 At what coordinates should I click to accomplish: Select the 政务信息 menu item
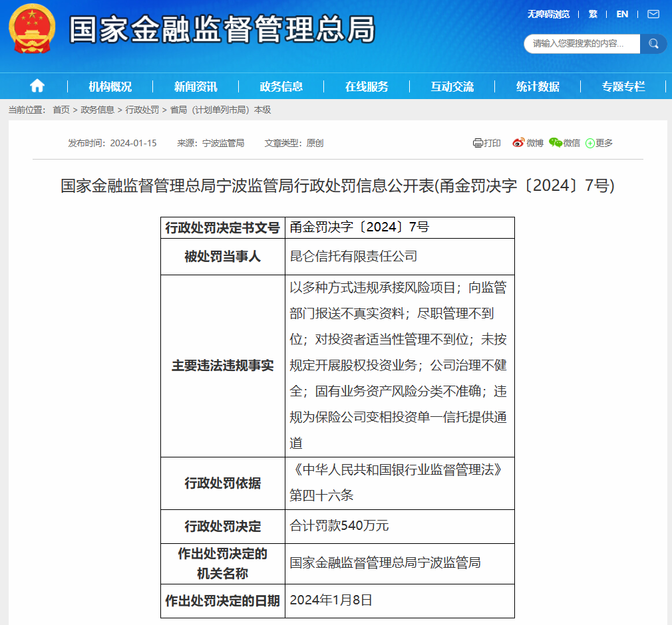[x=281, y=86]
